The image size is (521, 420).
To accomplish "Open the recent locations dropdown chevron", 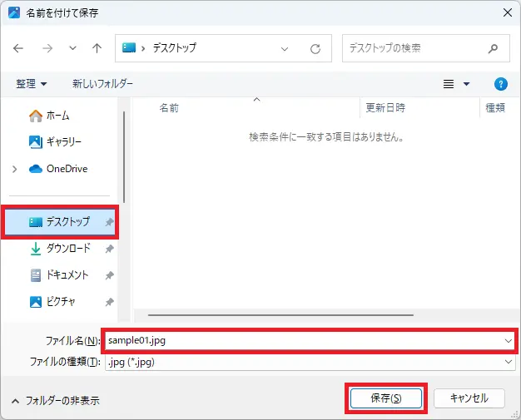I will [x=72, y=48].
